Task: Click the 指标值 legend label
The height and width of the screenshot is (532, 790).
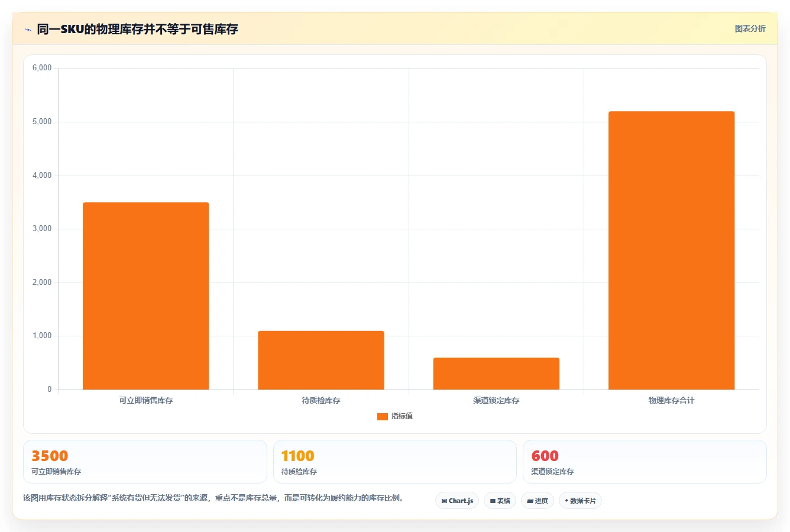Action: point(402,416)
